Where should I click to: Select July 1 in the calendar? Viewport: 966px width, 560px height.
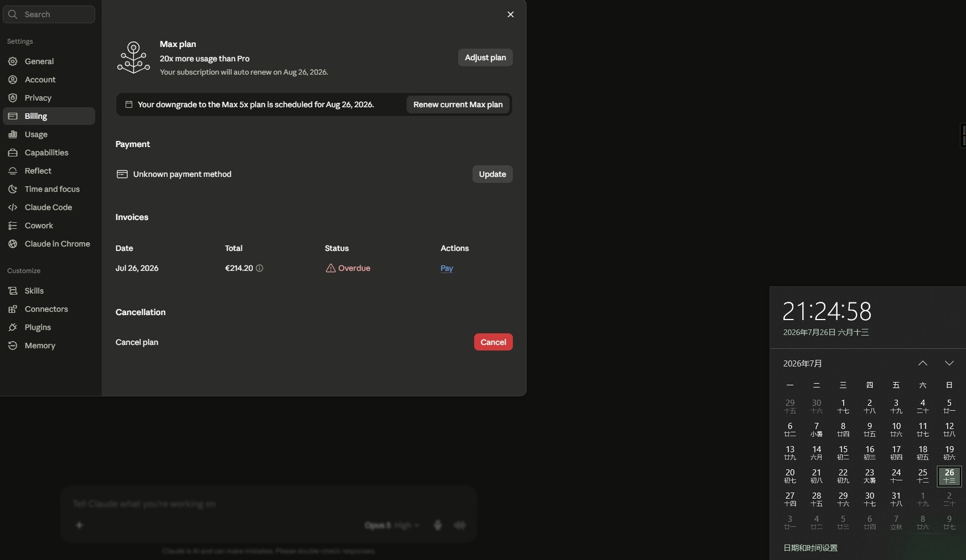pos(843,406)
